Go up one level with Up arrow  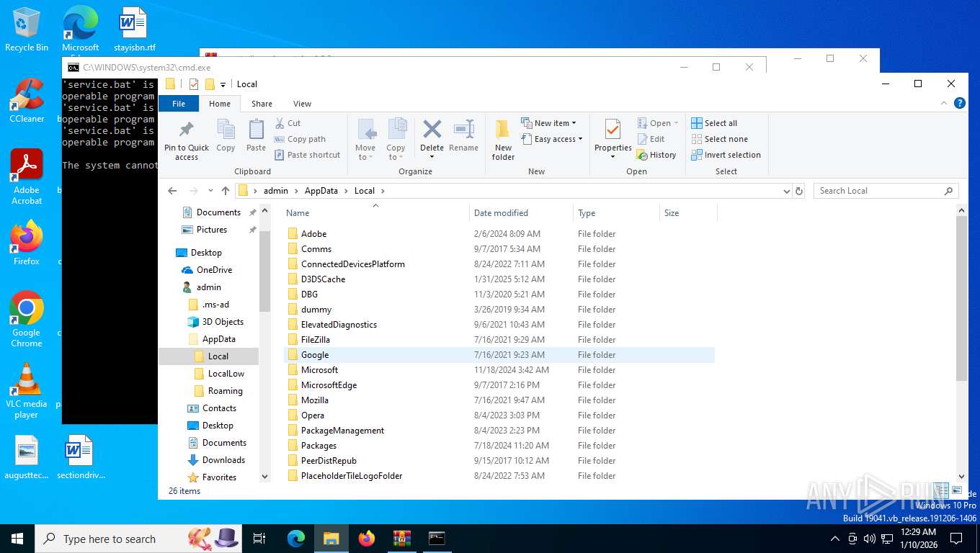tap(226, 191)
